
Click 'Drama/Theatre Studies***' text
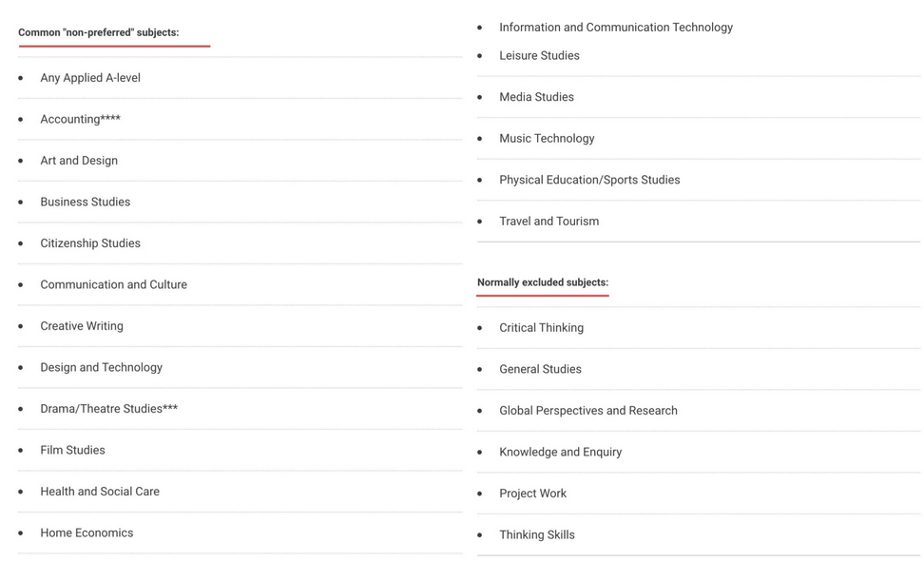109,409
